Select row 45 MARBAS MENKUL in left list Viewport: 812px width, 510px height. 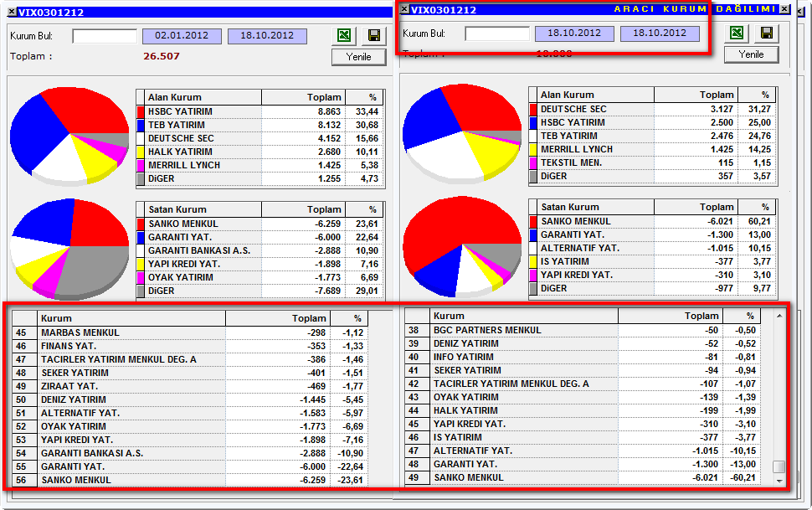pyautogui.click(x=190, y=332)
